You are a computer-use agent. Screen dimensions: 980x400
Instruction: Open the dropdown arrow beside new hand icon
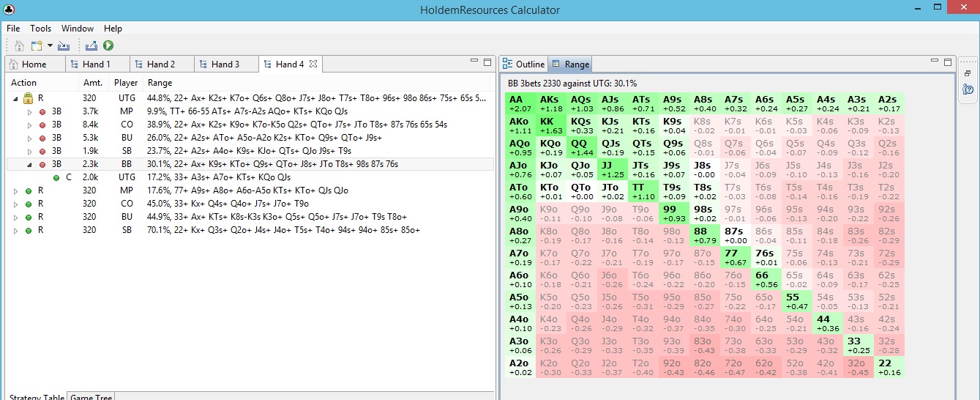[x=50, y=45]
